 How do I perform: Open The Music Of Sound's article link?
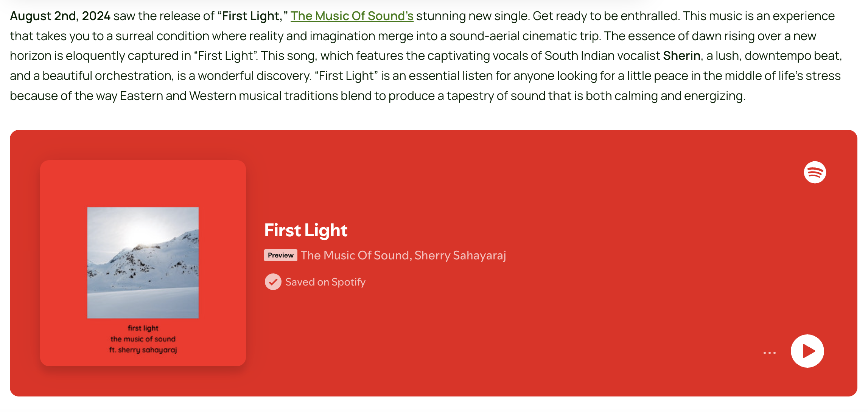[x=352, y=16]
